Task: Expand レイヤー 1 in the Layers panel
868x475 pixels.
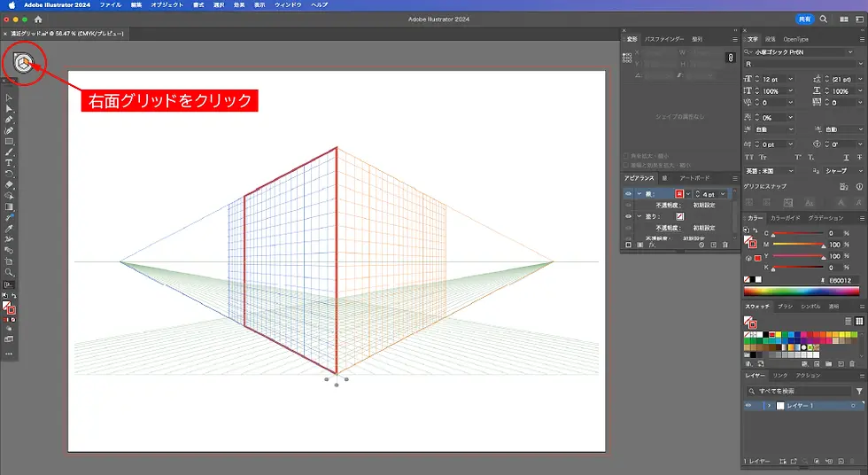Action: [x=768, y=405]
